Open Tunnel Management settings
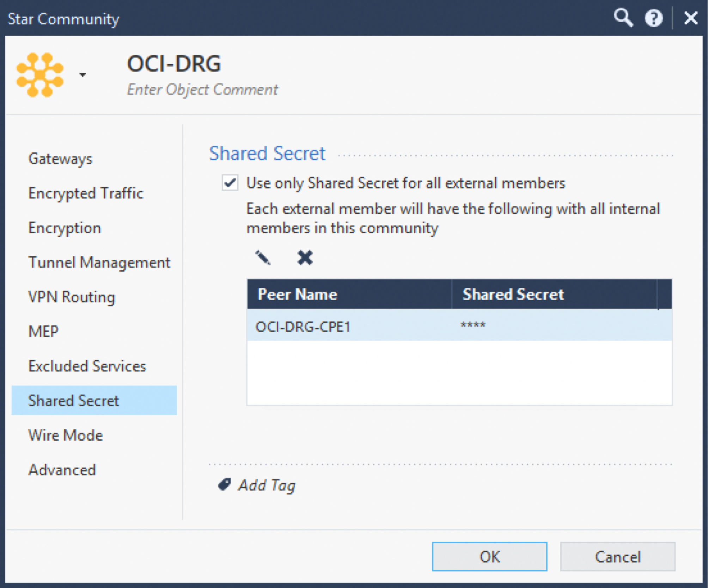The height and width of the screenshot is (588, 709). coord(99,262)
